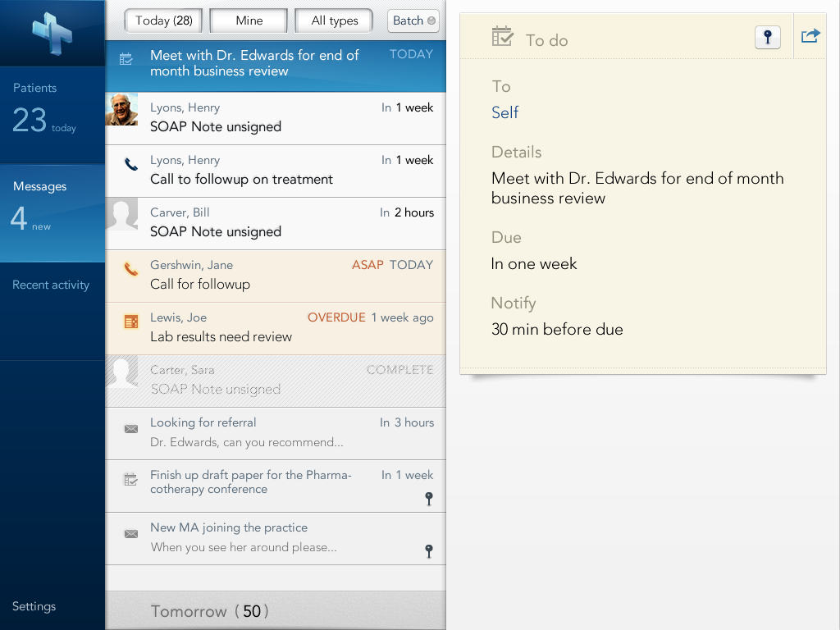Click envelope icon for Looking for referral
Screen dimensions: 840x630
click(x=131, y=428)
